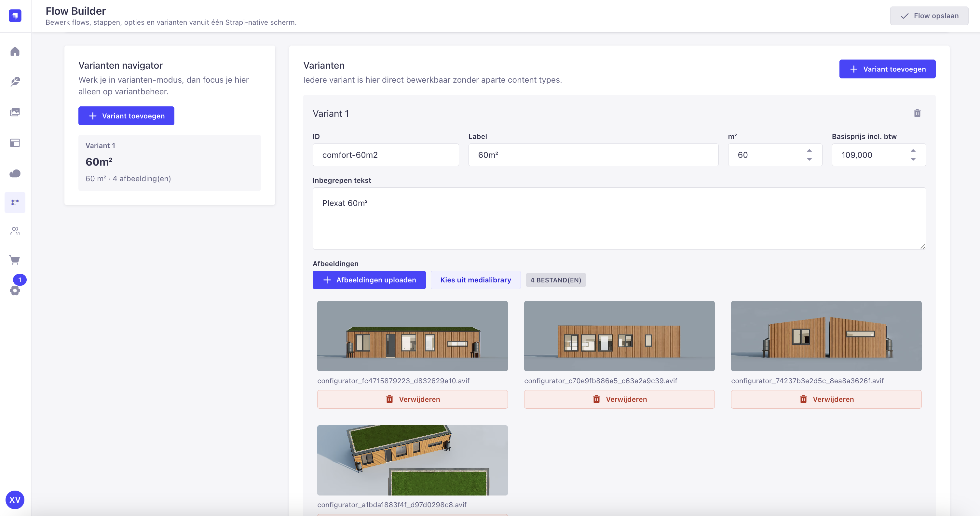Image resolution: width=980 pixels, height=516 pixels.
Task: Click filename configurator_fc4715879223_d832629e10.avif
Action: click(393, 381)
